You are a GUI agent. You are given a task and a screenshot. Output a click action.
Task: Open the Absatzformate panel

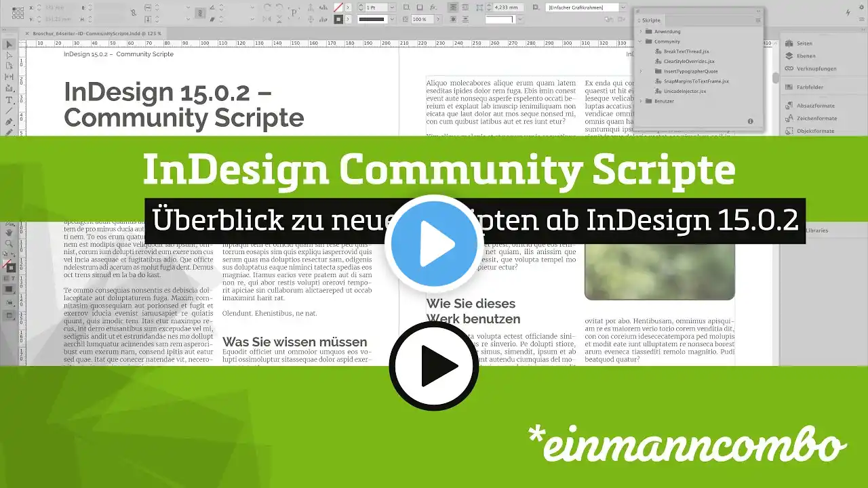click(x=810, y=106)
